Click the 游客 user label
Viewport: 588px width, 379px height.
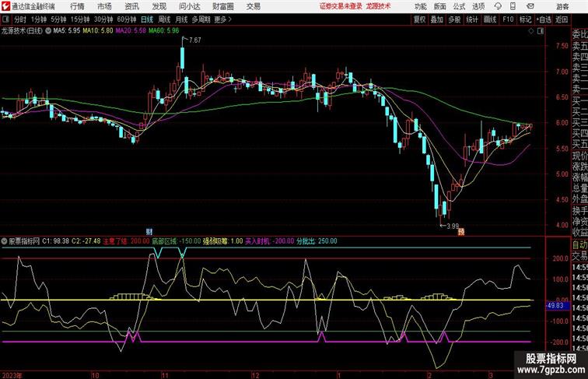(562, 6)
